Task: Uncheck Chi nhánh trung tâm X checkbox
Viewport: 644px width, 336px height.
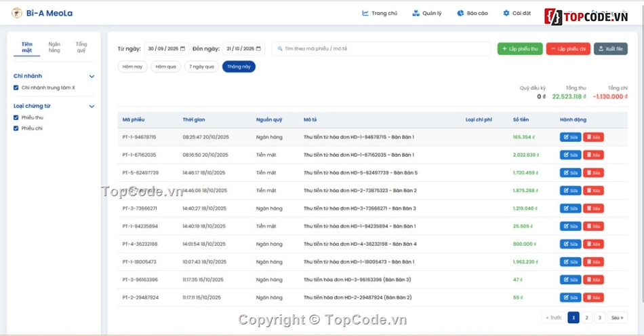Action: point(16,88)
